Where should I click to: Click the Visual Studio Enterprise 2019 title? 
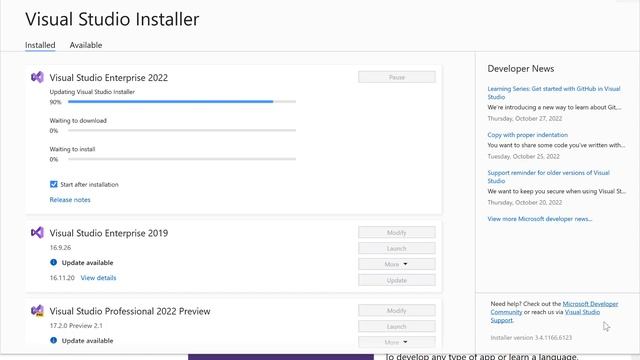pyautogui.click(x=109, y=233)
